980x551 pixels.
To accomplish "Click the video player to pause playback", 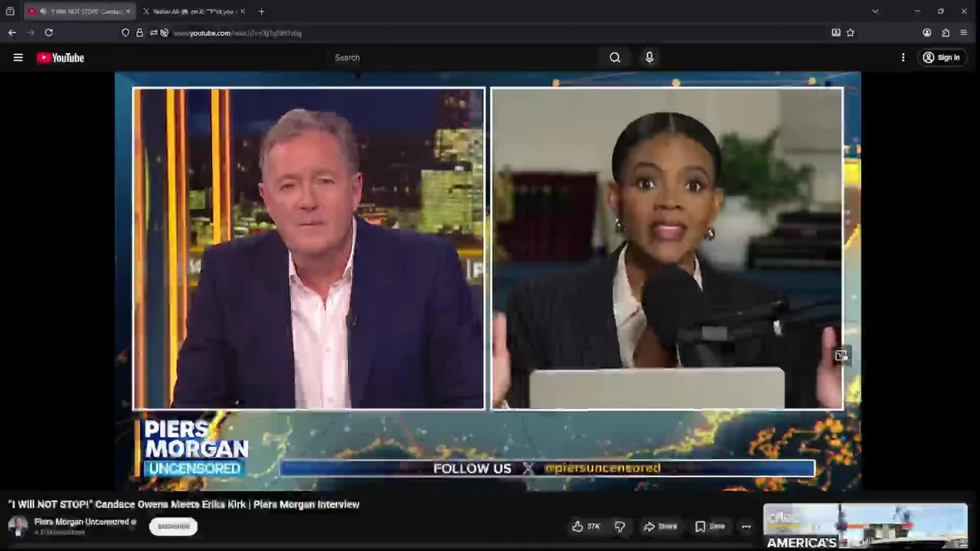I will 488,281.
